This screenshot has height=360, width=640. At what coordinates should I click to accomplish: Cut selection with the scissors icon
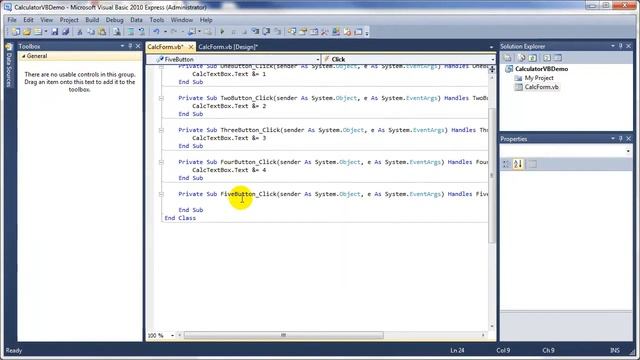[80, 32]
